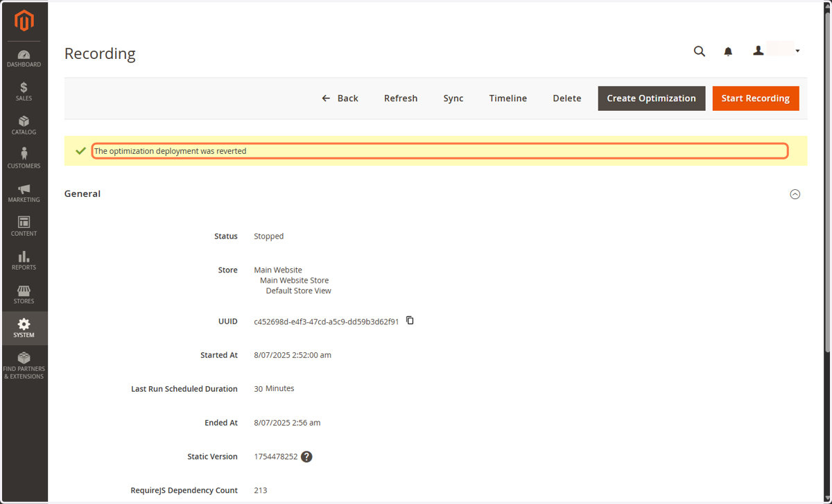Click the Ended At timestamp value
832x504 pixels.
(287, 422)
